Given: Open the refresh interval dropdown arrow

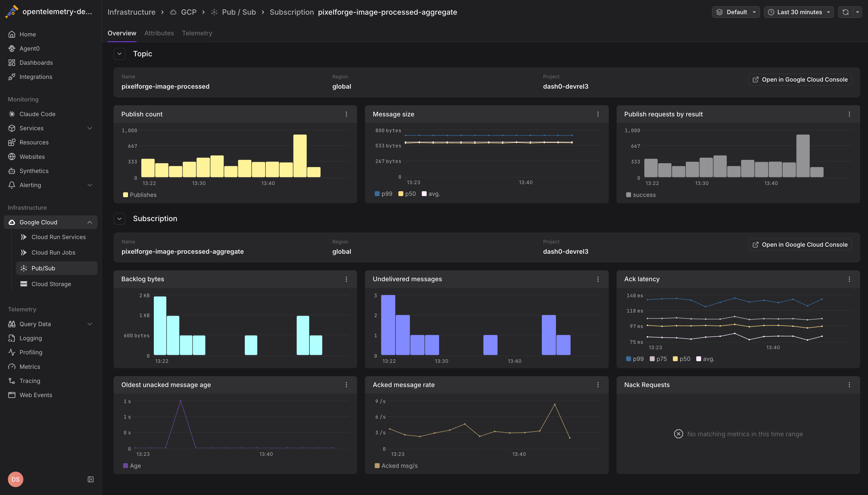Looking at the screenshot, I should point(857,12).
